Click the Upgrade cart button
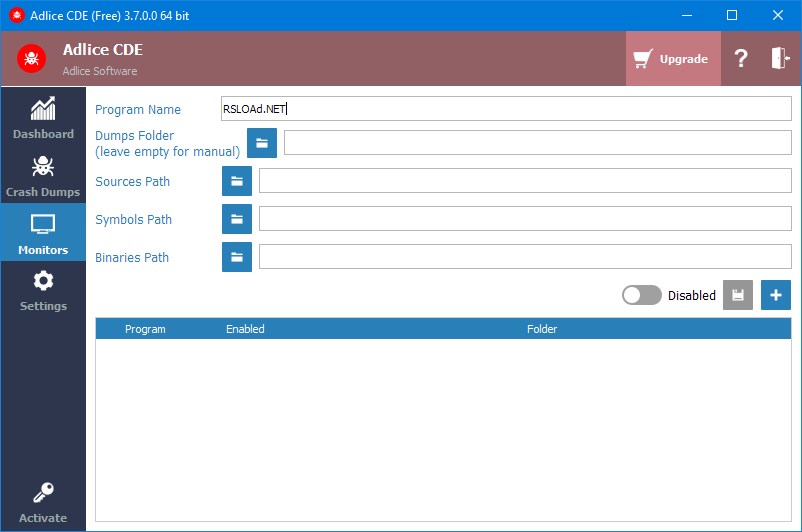This screenshot has height=532, width=802. [673, 59]
